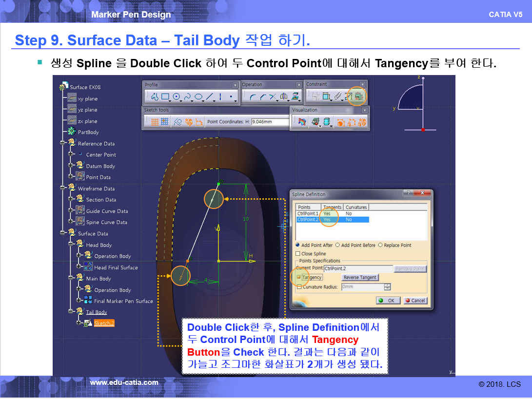Image resolution: width=532 pixels, height=399 pixels.
Task: Collapse the Surface Data tree node
Action: (x=63, y=233)
